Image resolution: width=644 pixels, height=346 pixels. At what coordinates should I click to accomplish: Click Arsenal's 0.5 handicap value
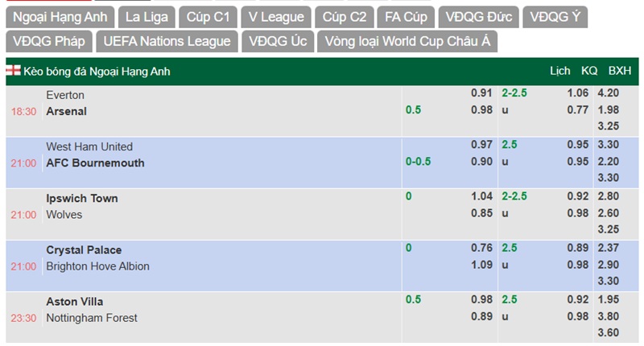[413, 110]
